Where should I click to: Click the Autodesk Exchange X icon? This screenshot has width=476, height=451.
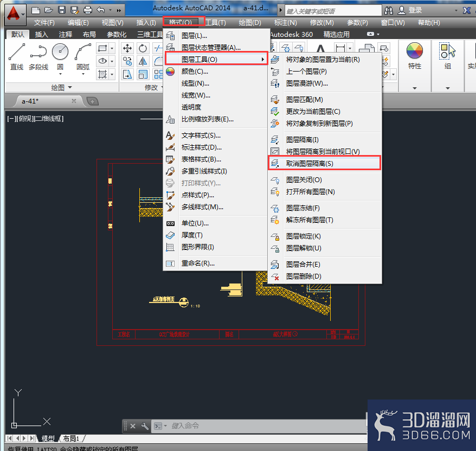pyautogui.click(x=467, y=11)
